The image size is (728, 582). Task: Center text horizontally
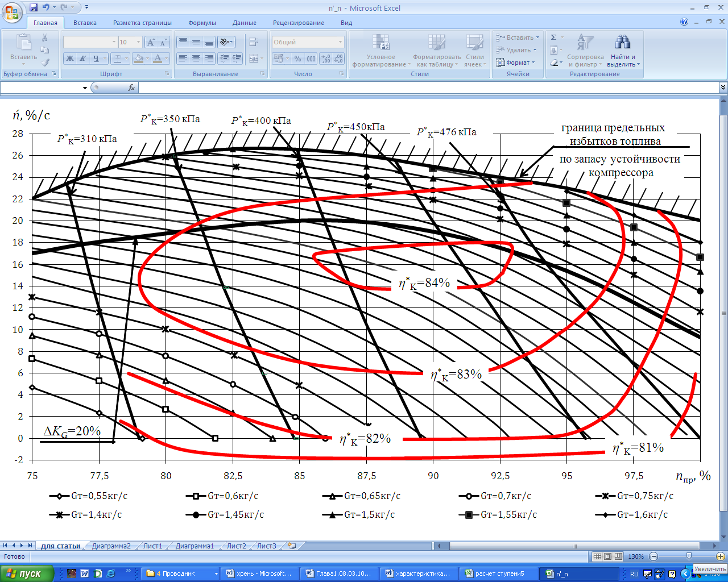pos(196,59)
